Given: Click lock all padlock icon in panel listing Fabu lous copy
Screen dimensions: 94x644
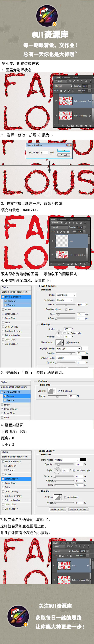Looking at the screenshot, I should 72,91.
